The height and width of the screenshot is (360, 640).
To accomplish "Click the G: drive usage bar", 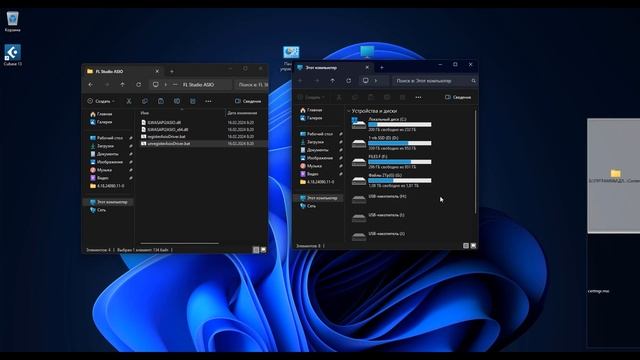I will (400, 180).
